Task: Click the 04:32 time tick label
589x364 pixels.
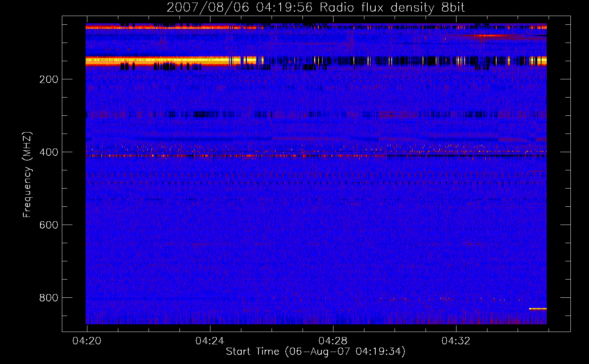Action: [x=456, y=341]
